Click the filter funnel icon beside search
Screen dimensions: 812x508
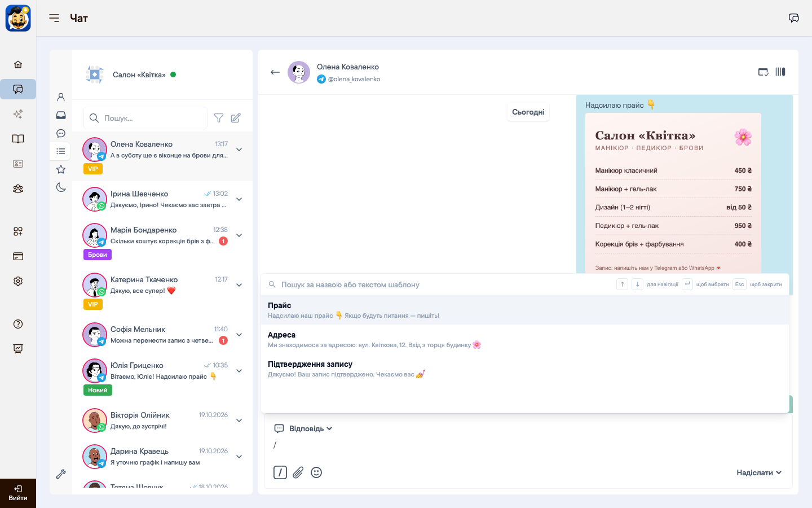click(219, 118)
